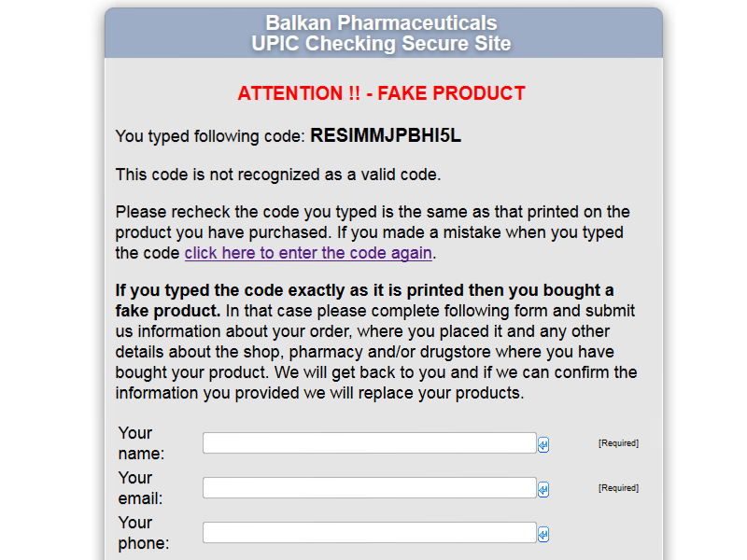Click the enter-arrow icon beside the name field
The image size is (747, 560).
pyautogui.click(x=543, y=445)
